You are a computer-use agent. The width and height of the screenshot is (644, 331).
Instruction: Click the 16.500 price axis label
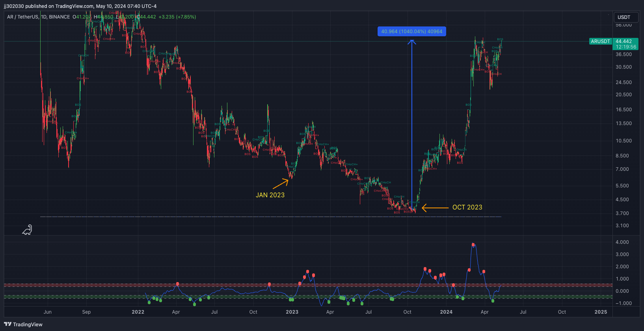point(624,110)
